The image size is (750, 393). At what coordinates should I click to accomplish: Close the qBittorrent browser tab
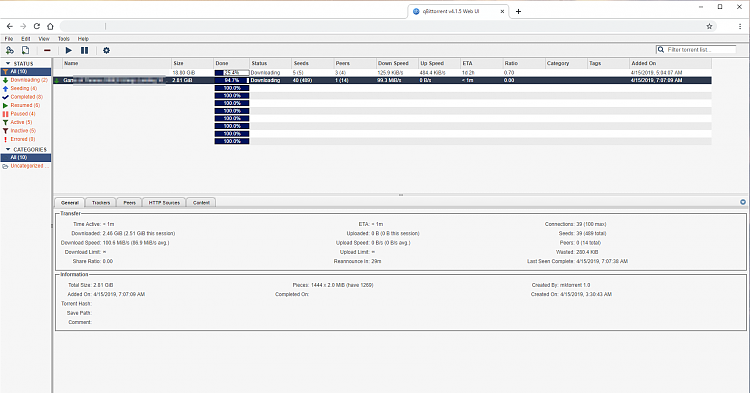pos(502,11)
